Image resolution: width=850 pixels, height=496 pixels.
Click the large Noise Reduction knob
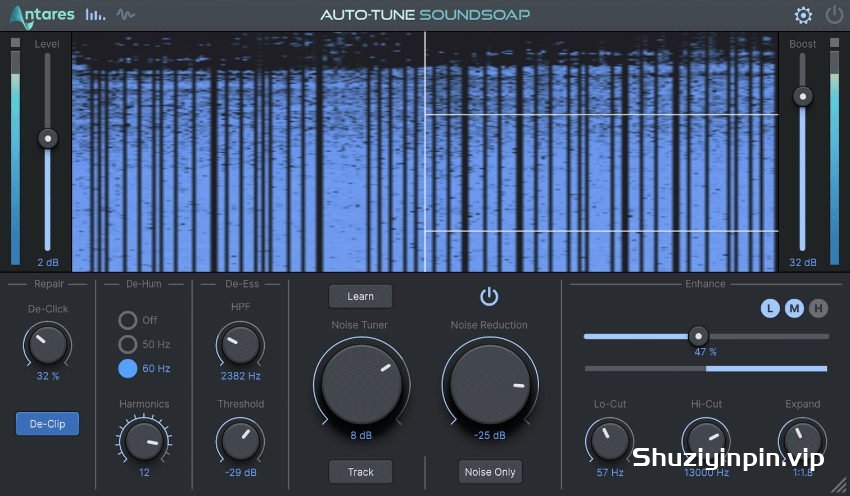click(490, 385)
